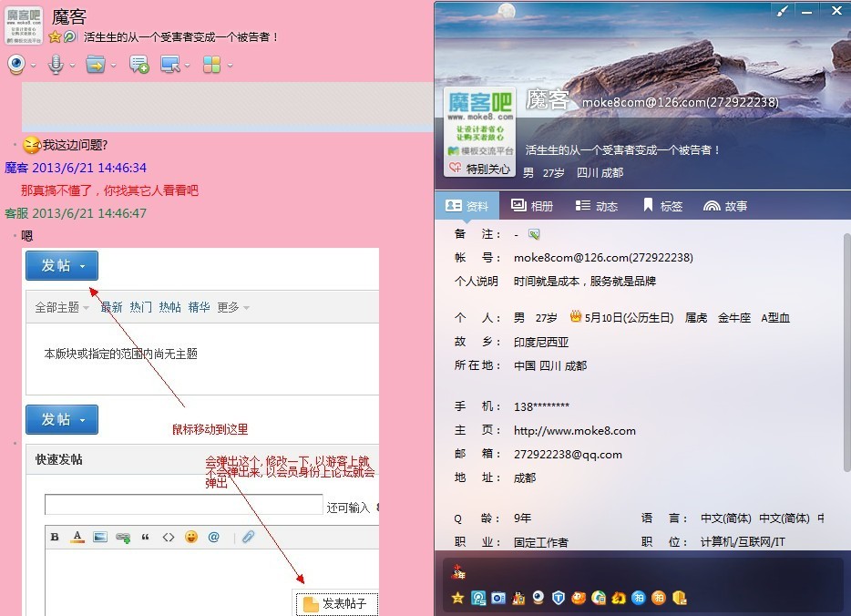Create discussion group with chat-plus icon
This screenshot has height=616, width=851.
138,65
